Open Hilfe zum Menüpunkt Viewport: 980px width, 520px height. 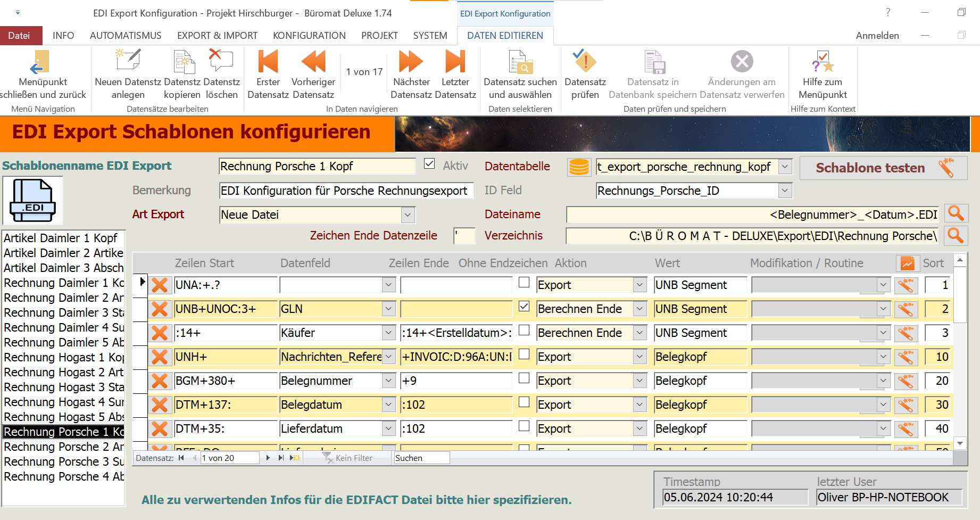point(822,62)
